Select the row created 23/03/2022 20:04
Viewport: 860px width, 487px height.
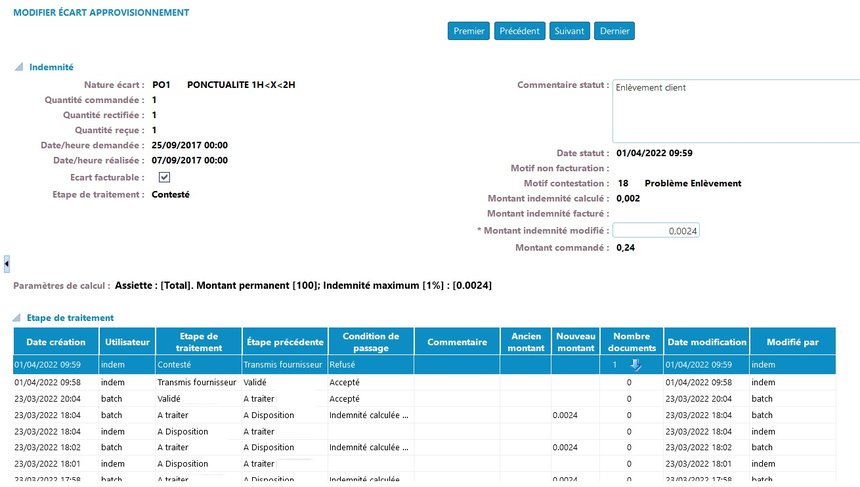(425, 399)
